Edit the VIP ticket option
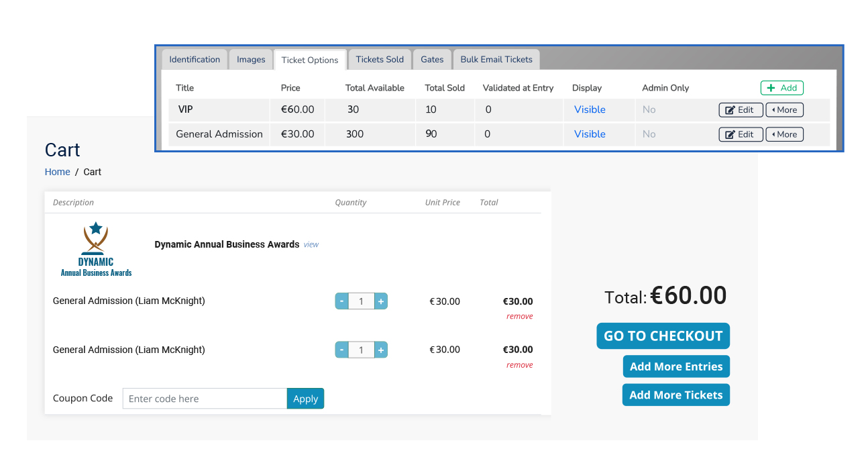 740,110
